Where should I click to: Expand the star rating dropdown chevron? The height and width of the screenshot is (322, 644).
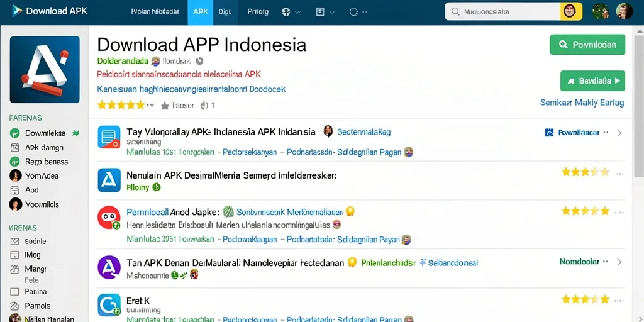pos(151,105)
